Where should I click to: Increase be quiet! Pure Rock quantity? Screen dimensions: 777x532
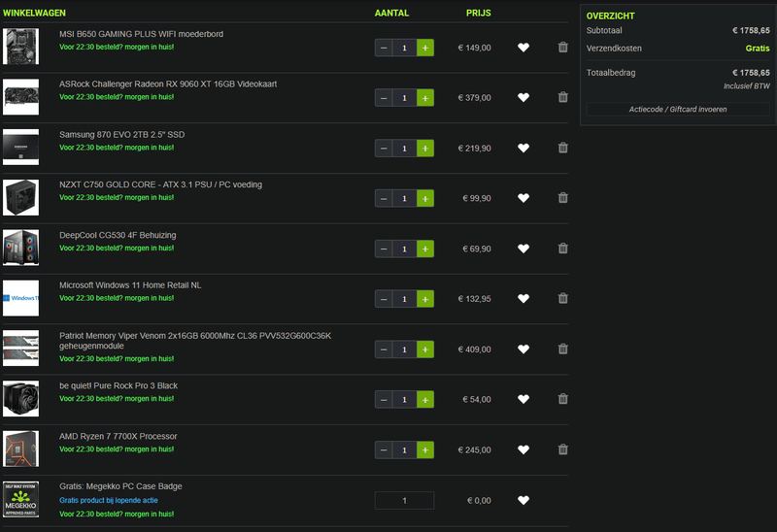click(x=425, y=400)
